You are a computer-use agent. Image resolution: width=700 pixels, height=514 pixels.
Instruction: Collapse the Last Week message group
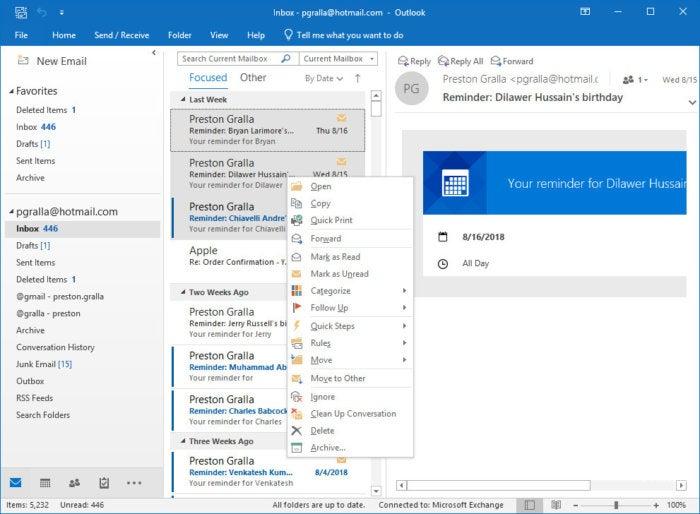[x=181, y=100]
